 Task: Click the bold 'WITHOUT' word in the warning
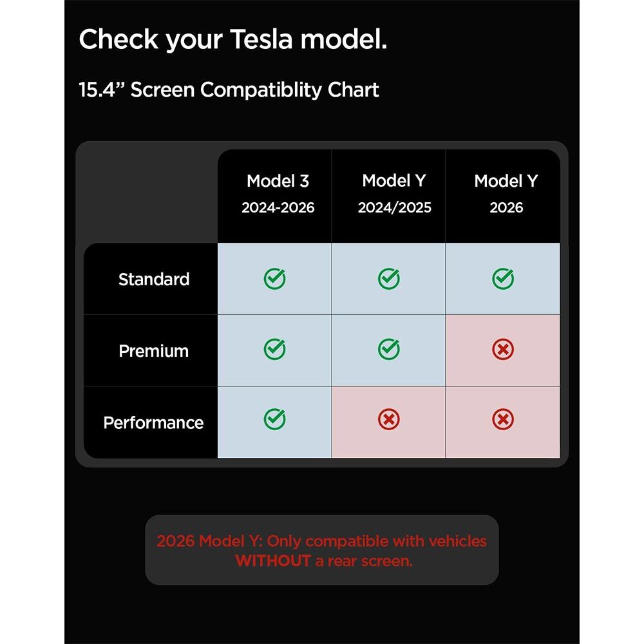273,561
